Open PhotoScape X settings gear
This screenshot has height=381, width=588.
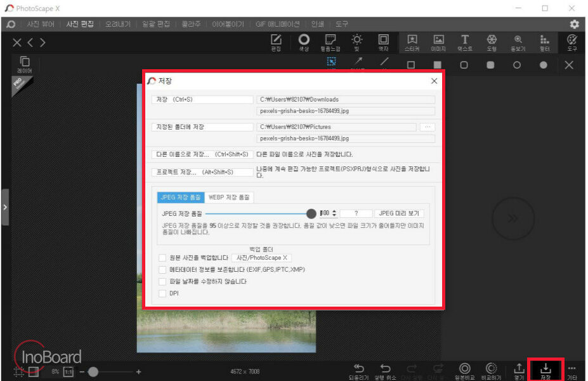tap(574, 24)
